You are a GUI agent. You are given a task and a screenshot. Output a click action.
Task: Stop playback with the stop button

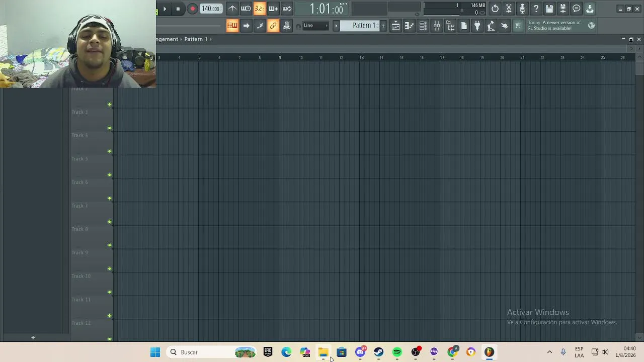point(178,9)
